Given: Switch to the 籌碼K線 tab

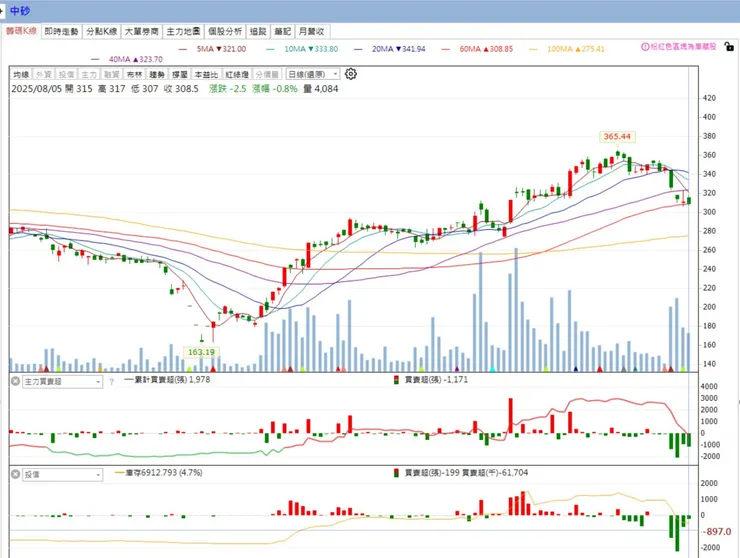Looking at the screenshot, I should [x=21, y=31].
